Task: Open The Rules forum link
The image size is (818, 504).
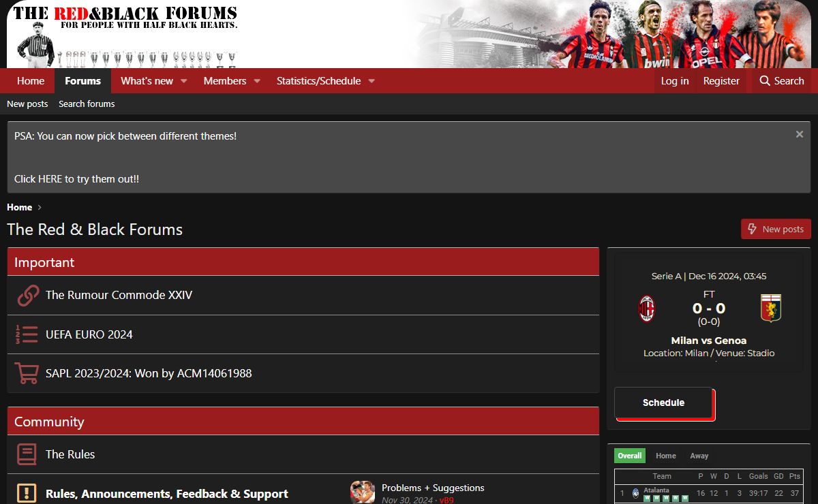Action: pos(70,454)
